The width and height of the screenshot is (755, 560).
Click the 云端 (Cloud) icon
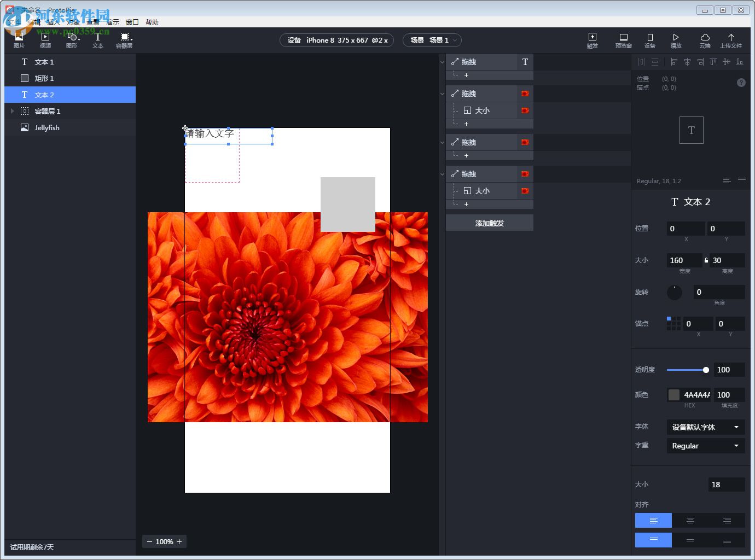point(705,39)
